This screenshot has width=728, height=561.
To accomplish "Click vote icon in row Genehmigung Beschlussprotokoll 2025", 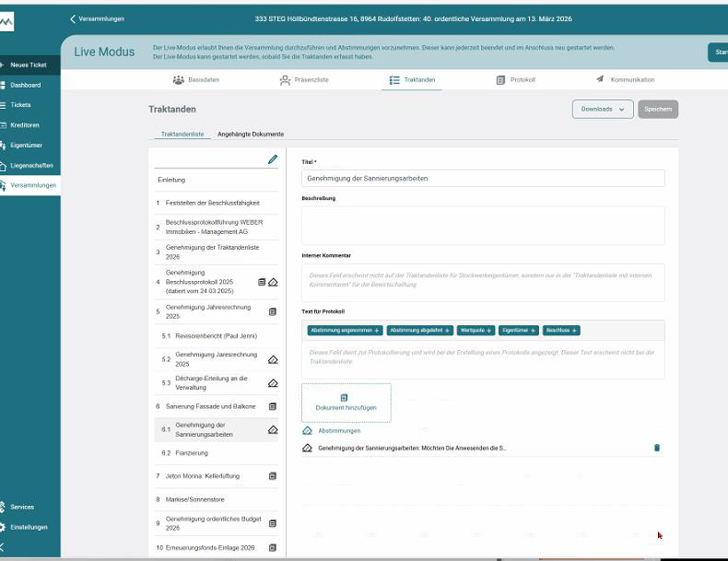I will coord(273,282).
